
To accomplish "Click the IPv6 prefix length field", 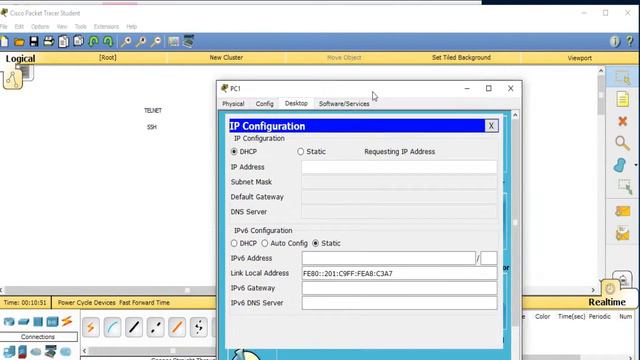I will click(x=489, y=258).
